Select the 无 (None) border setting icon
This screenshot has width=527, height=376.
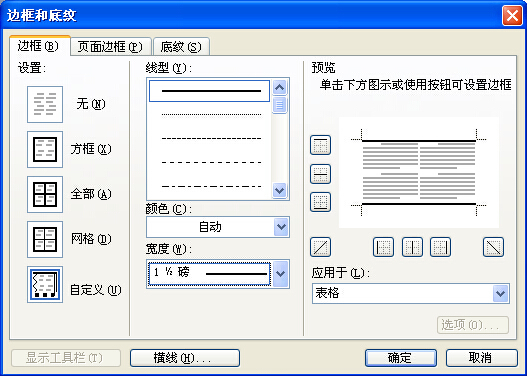click(x=45, y=104)
